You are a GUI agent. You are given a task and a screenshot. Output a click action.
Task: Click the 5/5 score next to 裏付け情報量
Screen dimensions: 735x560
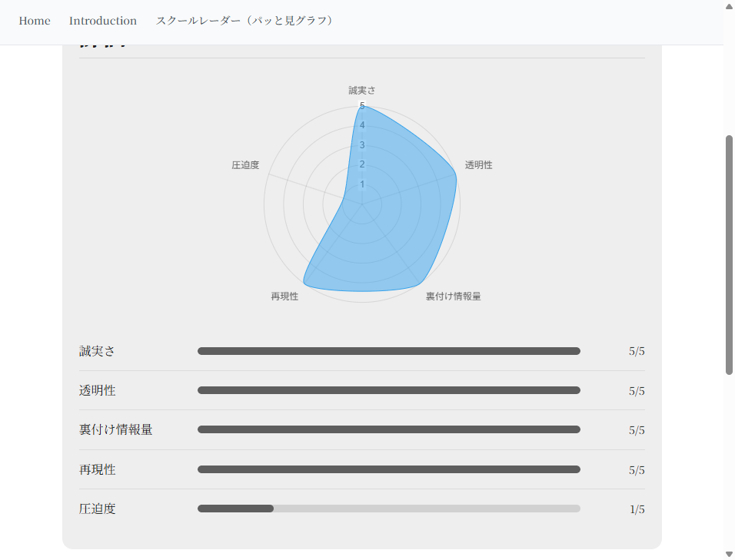tap(637, 429)
